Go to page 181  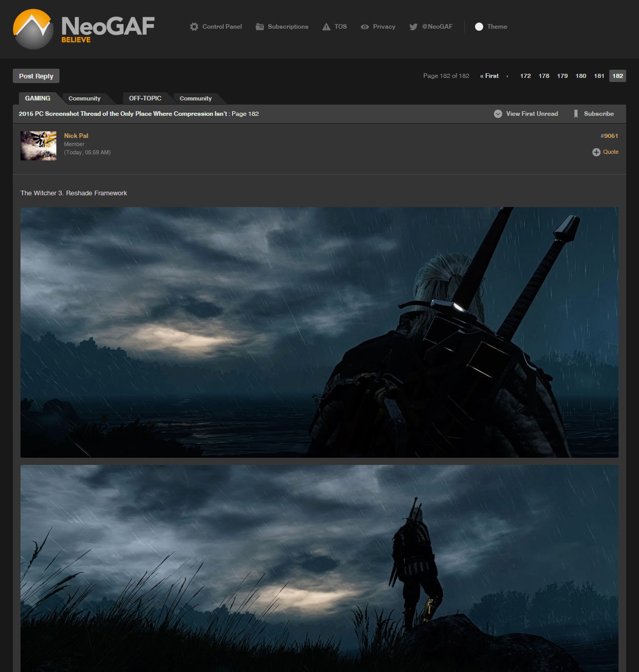point(599,76)
